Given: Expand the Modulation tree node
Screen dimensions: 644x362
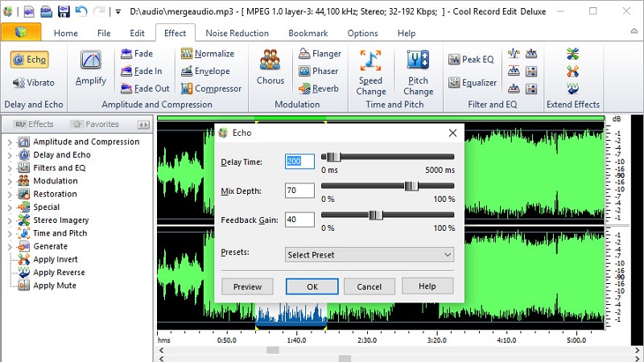Looking at the screenshot, I should point(10,182).
